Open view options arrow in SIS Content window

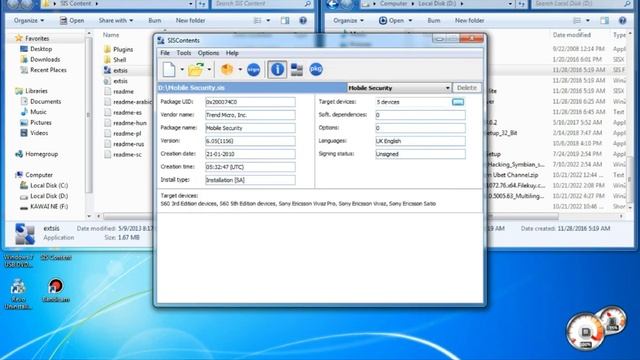coord(268,20)
